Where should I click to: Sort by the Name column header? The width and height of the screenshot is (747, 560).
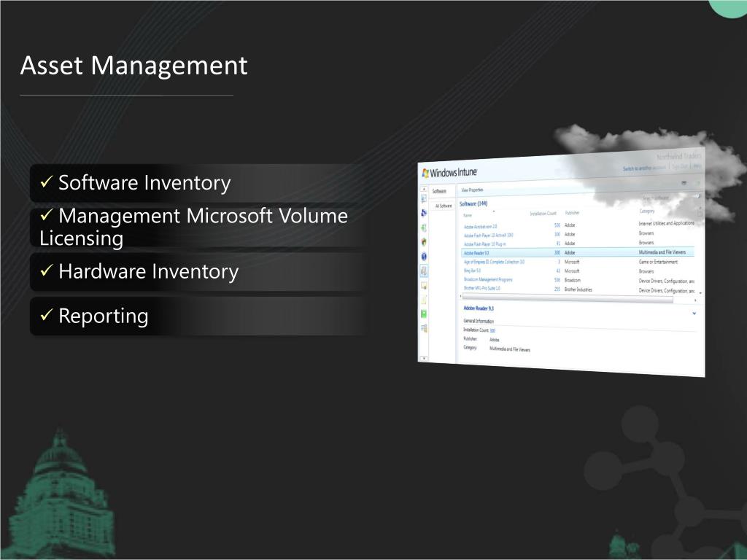(468, 215)
